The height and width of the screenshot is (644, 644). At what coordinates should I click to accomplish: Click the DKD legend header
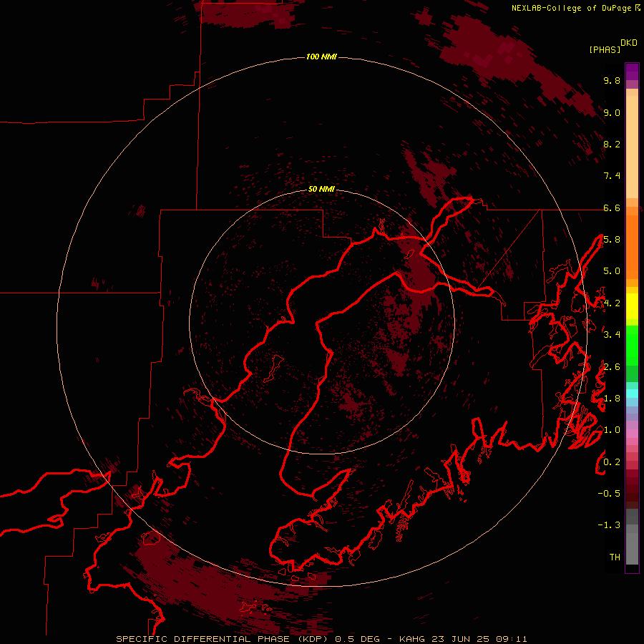tap(629, 43)
